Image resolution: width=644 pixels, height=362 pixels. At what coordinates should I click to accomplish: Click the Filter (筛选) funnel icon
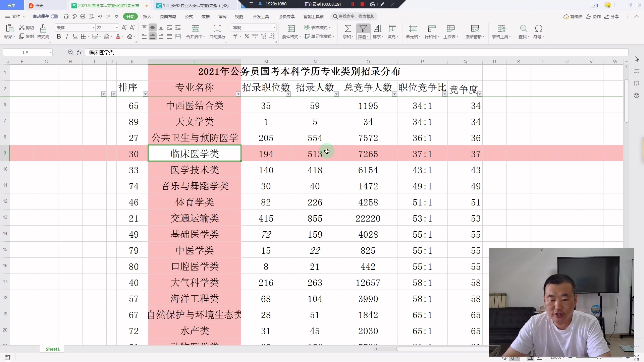pos(363,28)
